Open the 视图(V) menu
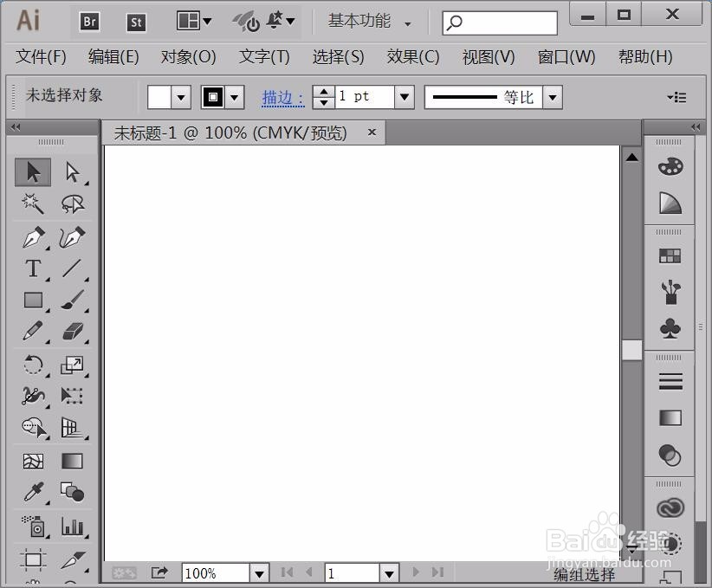The width and height of the screenshot is (712, 588). tap(489, 57)
